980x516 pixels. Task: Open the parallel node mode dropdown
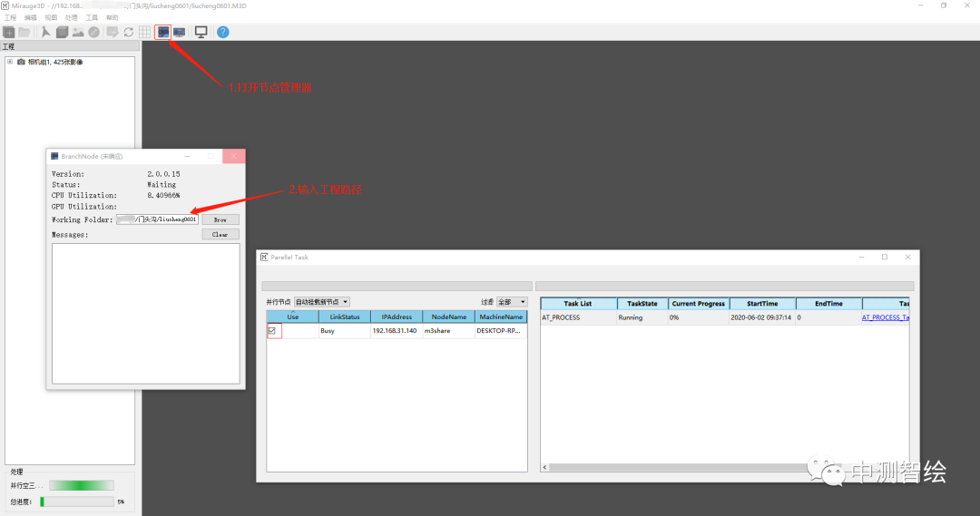(322, 302)
